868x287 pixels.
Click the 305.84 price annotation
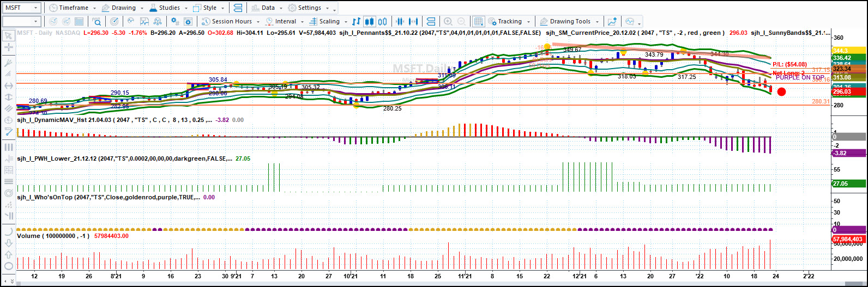(x=218, y=80)
